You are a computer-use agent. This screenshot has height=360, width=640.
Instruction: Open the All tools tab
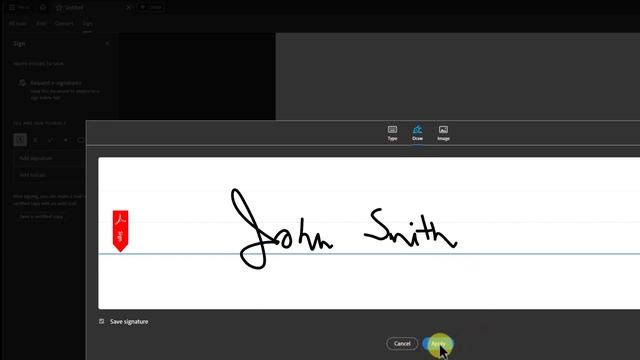[x=18, y=24]
